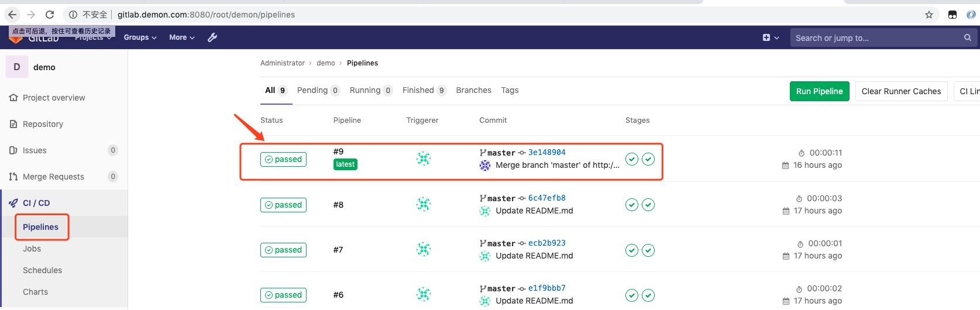Open Merge Requests in sidebar
The image size is (980, 310).
[53, 177]
